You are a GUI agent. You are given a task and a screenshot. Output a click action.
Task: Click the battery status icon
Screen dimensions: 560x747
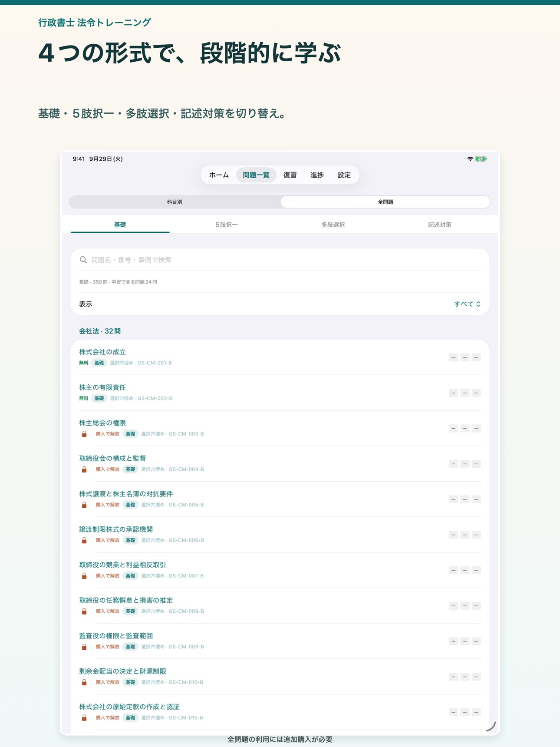(481, 159)
